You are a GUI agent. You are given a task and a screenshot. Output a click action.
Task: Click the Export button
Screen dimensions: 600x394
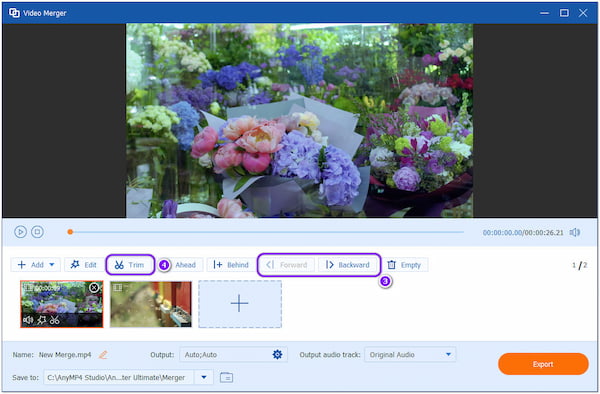(x=543, y=364)
